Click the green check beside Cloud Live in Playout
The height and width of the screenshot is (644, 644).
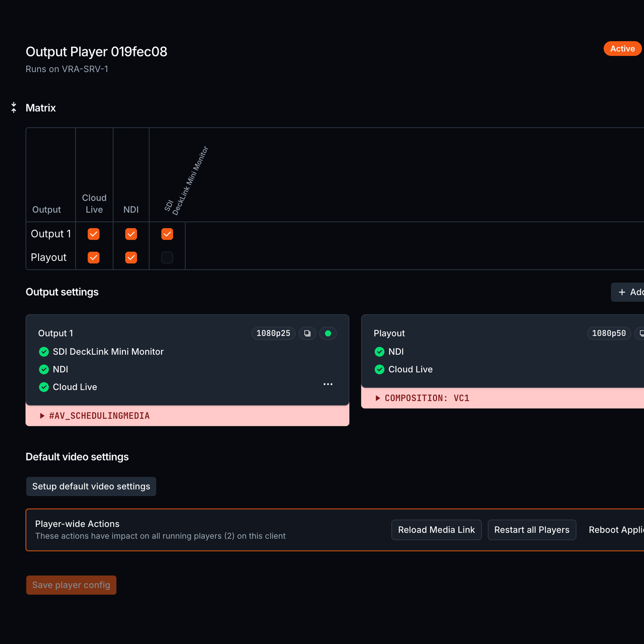click(379, 369)
